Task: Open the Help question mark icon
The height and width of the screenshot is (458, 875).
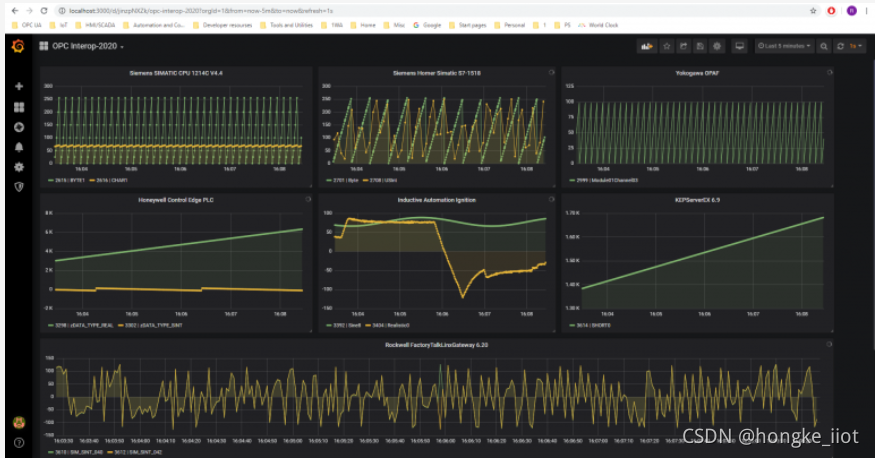Action: point(19,443)
